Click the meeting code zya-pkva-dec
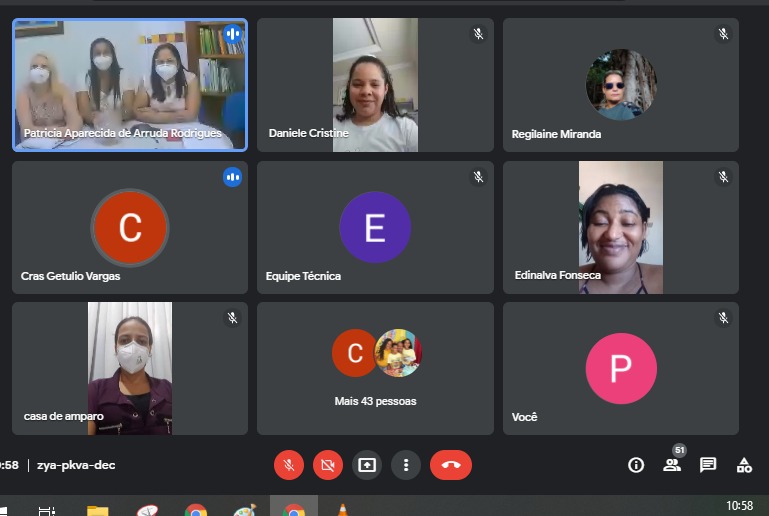Screen dimensions: 769x516 (x=77, y=465)
